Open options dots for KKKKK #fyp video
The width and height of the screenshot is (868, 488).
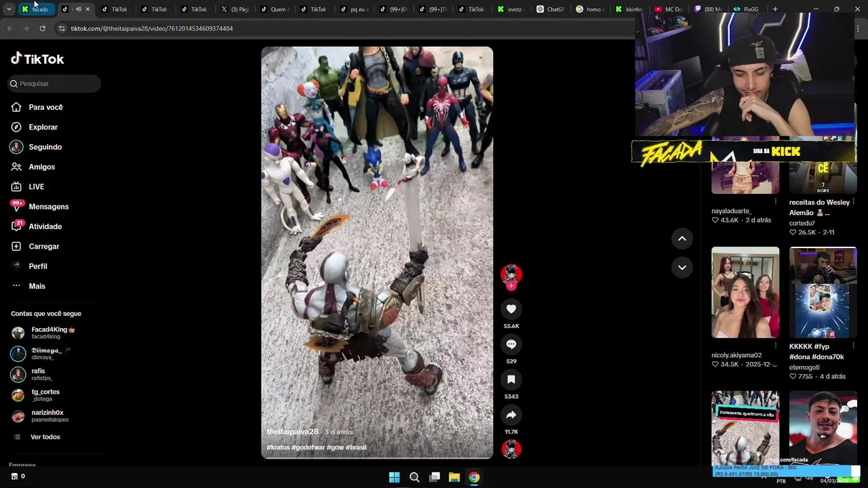pos(853,346)
